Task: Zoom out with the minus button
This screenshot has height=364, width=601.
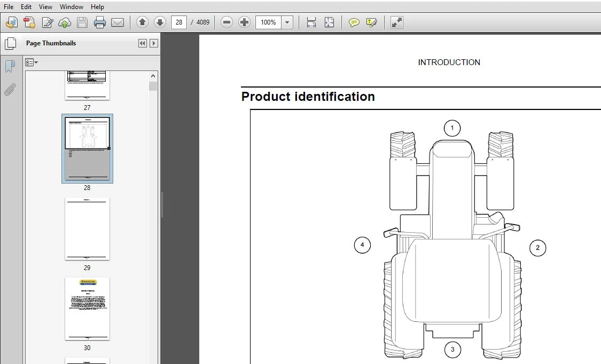Action: pyautogui.click(x=227, y=22)
